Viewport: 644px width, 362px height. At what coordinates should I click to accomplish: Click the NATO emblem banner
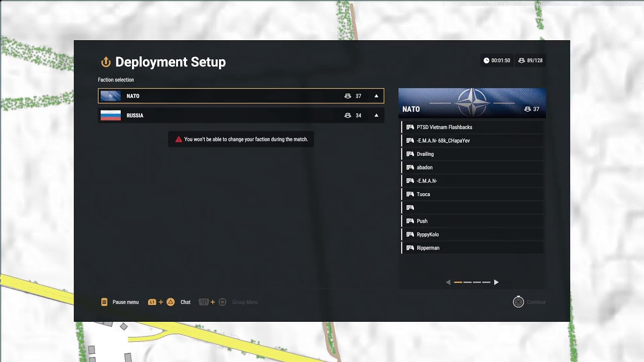[x=472, y=103]
